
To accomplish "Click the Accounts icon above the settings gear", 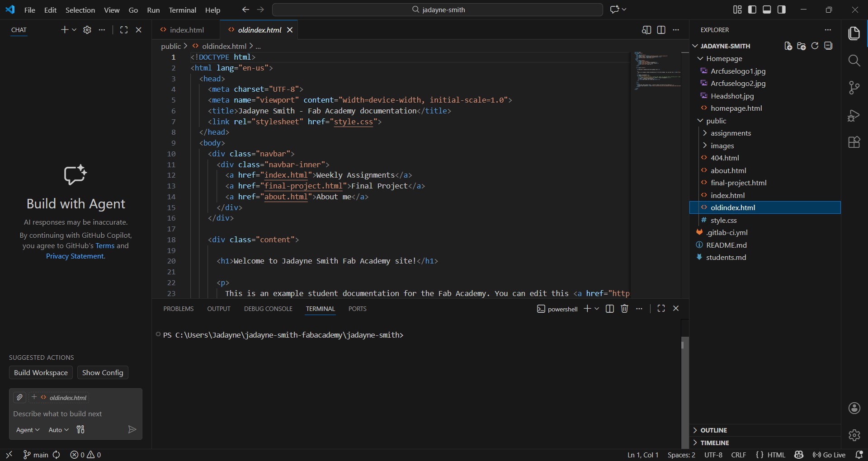I will 855,408.
